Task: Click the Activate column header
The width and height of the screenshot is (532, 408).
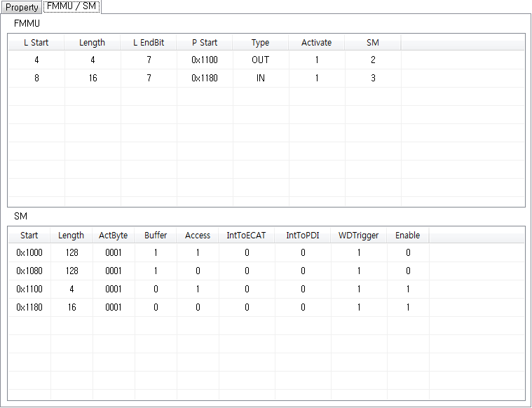Action: coord(316,43)
